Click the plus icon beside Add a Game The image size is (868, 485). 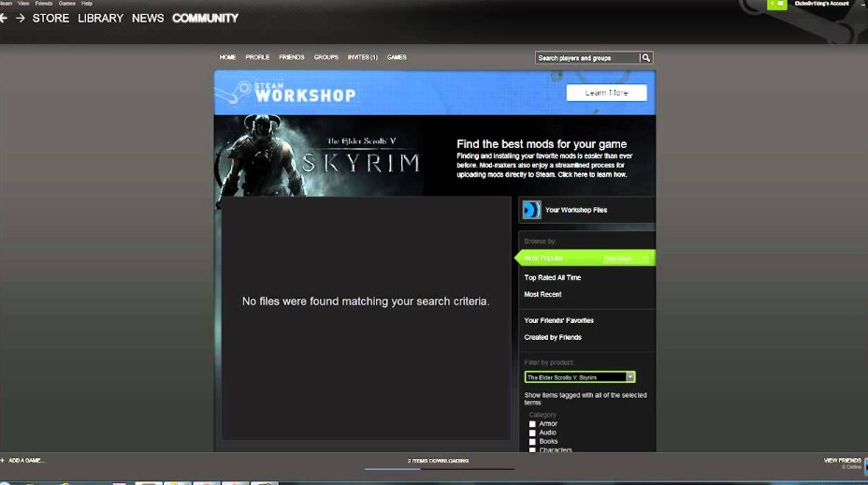pyautogui.click(x=3, y=460)
